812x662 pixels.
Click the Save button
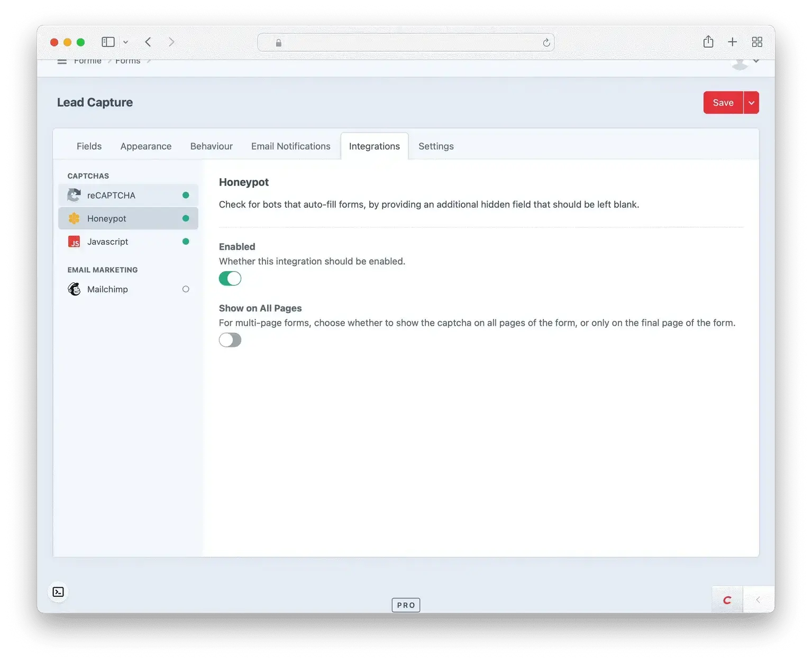click(x=723, y=102)
